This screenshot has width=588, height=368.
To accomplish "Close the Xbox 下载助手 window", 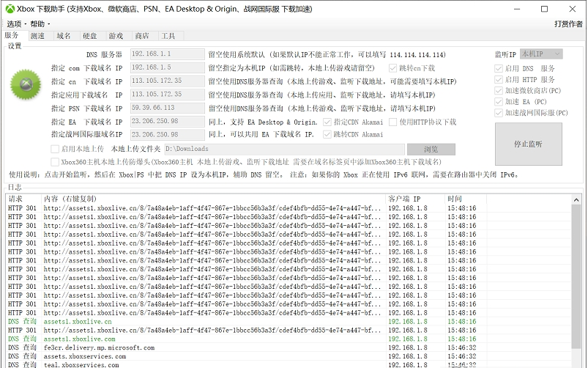I will coord(572,9).
